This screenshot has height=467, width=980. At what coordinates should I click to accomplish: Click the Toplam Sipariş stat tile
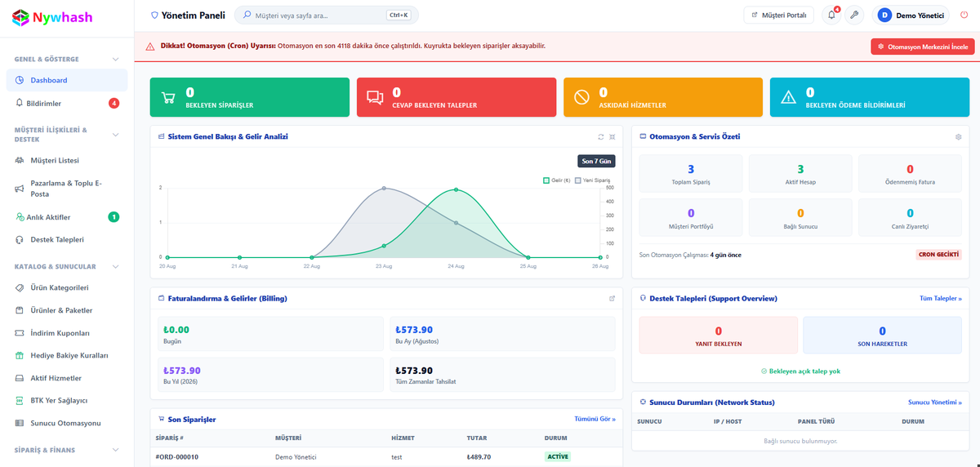pos(691,174)
